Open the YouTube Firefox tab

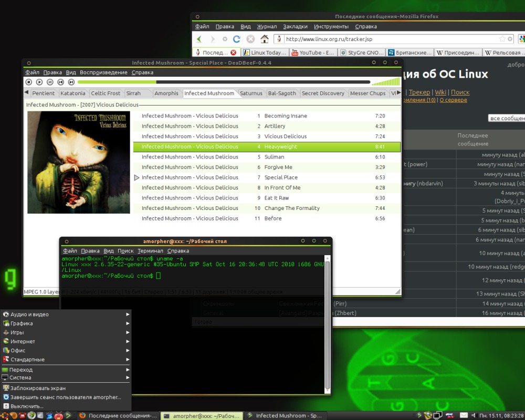click(313, 52)
